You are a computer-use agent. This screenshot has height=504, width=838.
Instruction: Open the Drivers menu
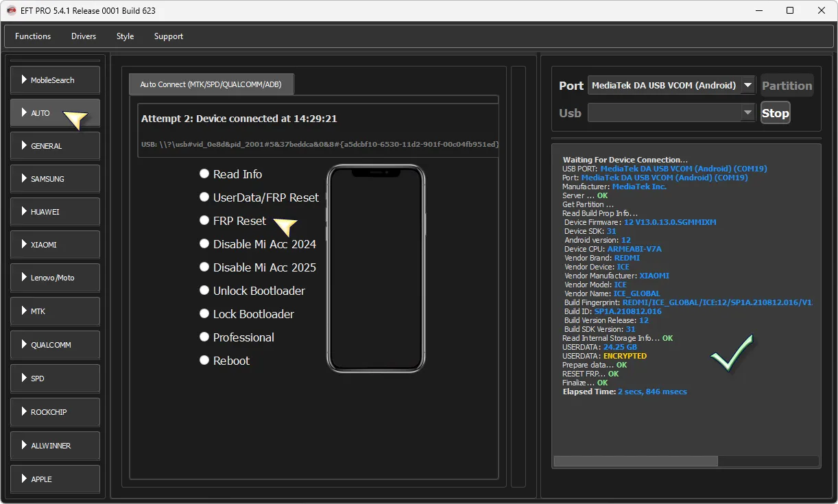(x=84, y=36)
